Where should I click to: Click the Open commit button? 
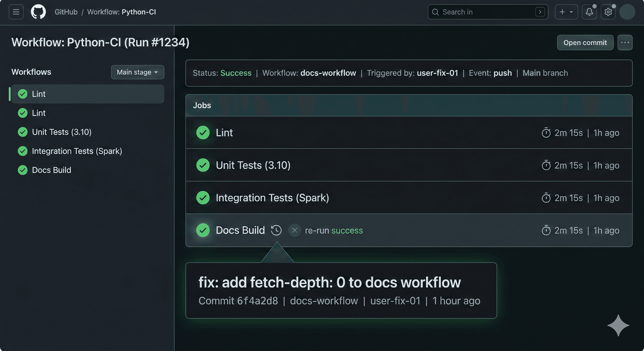pos(585,43)
